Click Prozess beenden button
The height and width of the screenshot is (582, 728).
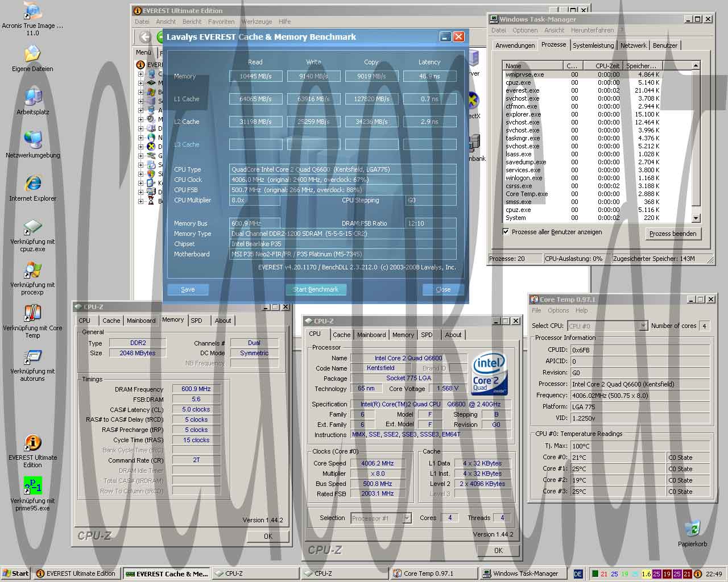coord(673,234)
